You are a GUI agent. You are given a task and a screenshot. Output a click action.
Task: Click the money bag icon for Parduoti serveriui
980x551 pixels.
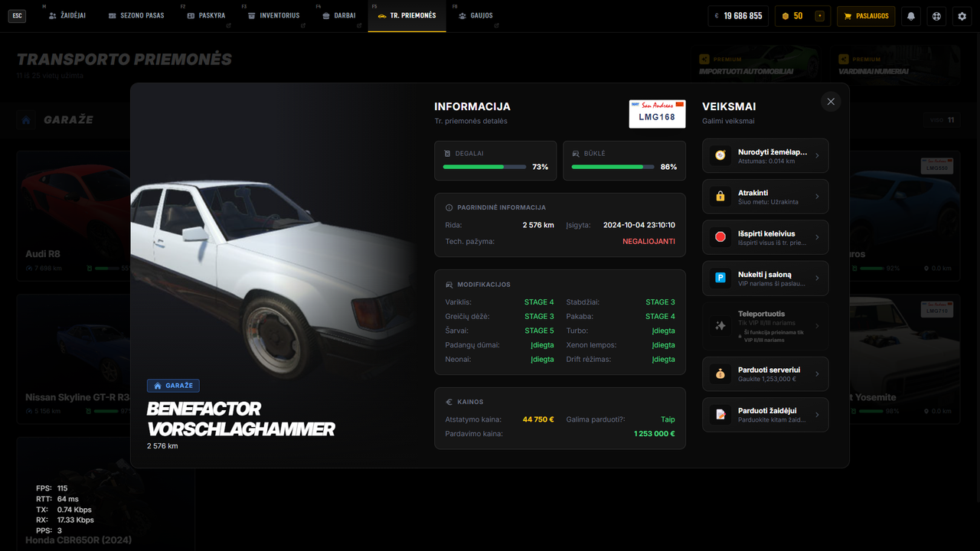pos(720,374)
